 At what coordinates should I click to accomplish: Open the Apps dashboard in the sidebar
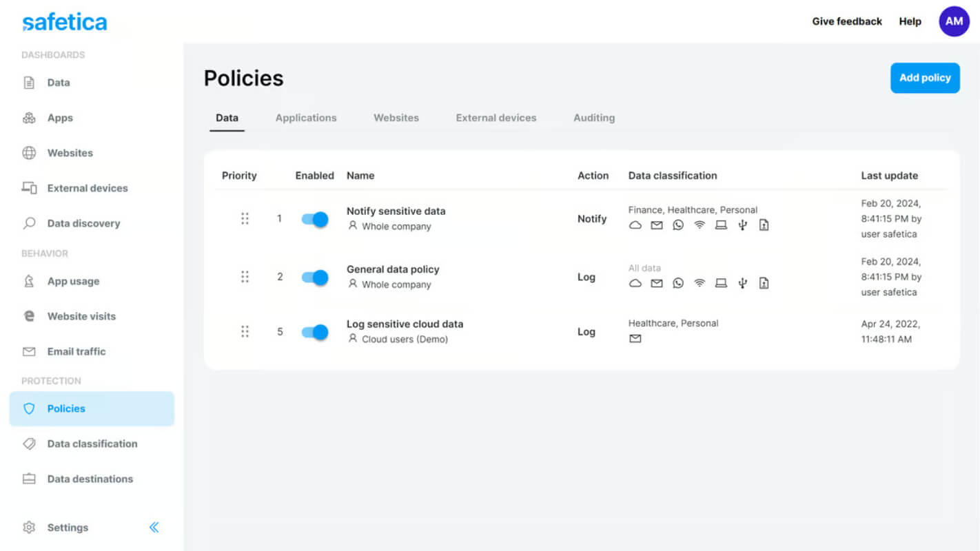59,118
